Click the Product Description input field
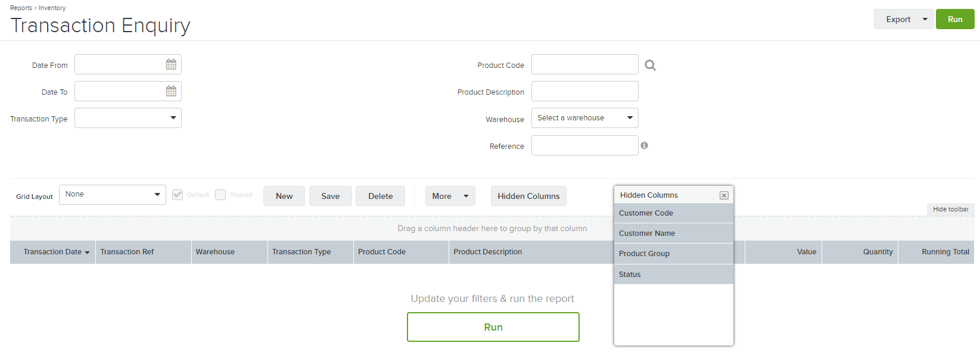 [x=584, y=91]
